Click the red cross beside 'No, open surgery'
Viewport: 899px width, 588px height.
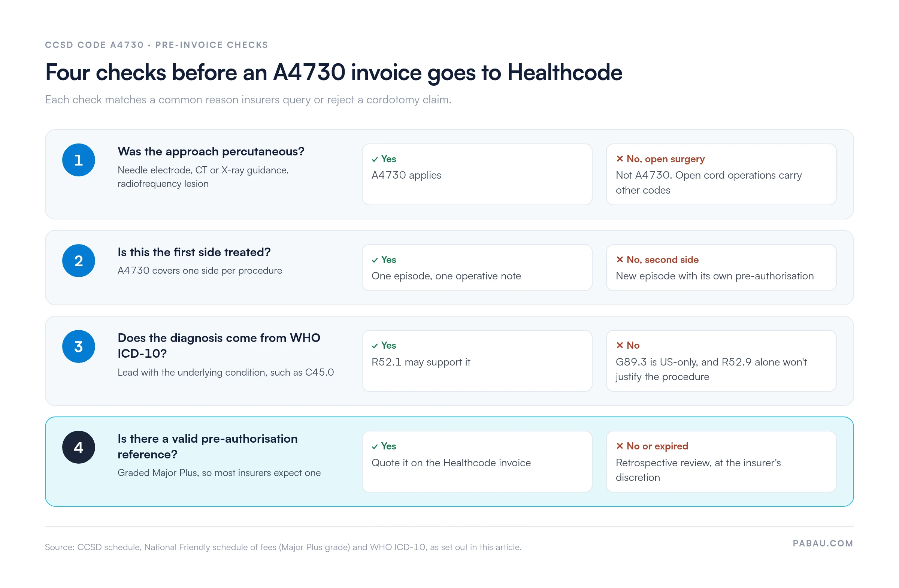point(620,159)
